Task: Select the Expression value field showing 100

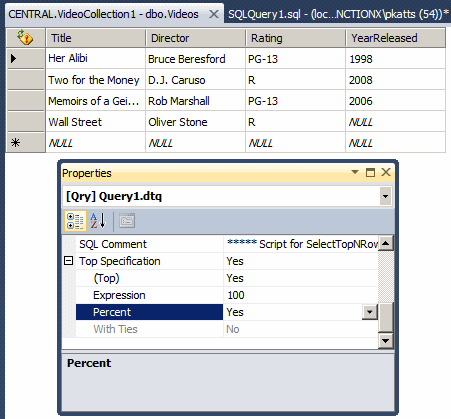Action: coord(301,295)
